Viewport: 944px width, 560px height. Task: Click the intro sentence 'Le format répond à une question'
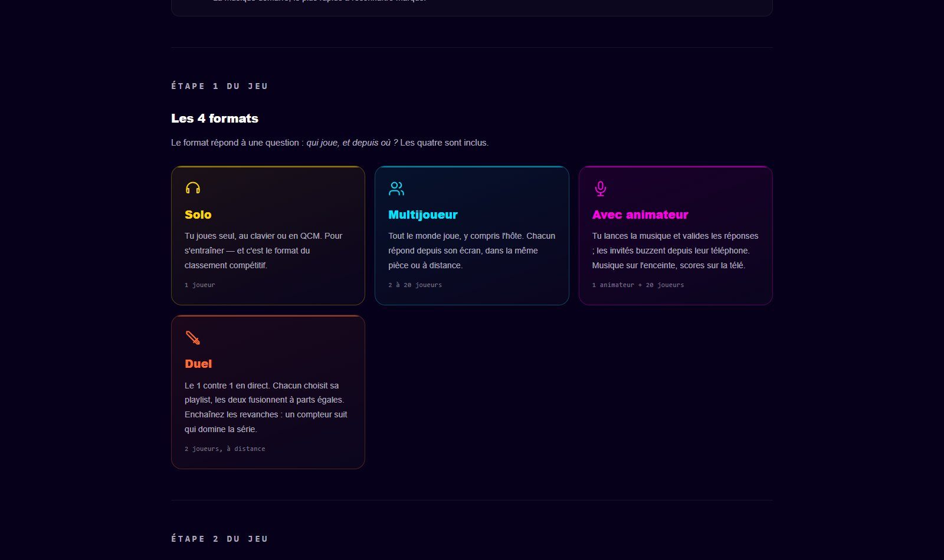330,143
